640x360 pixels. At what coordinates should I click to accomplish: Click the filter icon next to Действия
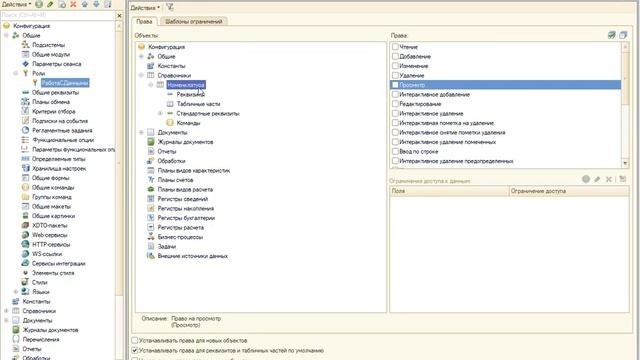pos(170,7)
